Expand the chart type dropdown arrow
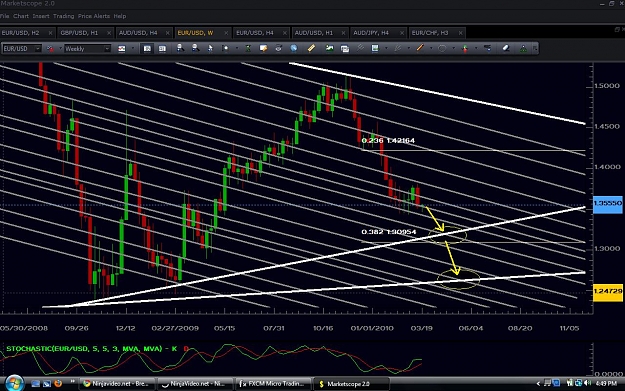Screen dimensions: 625x391 (132, 49)
